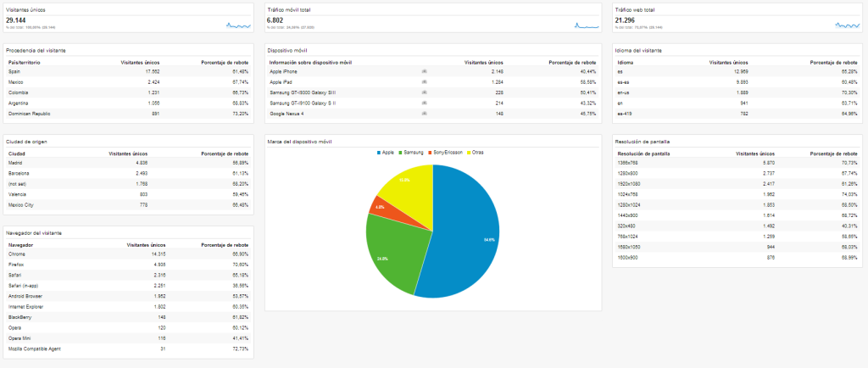
Task: Click the Android Browser row
Action: (x=129, y=296)
